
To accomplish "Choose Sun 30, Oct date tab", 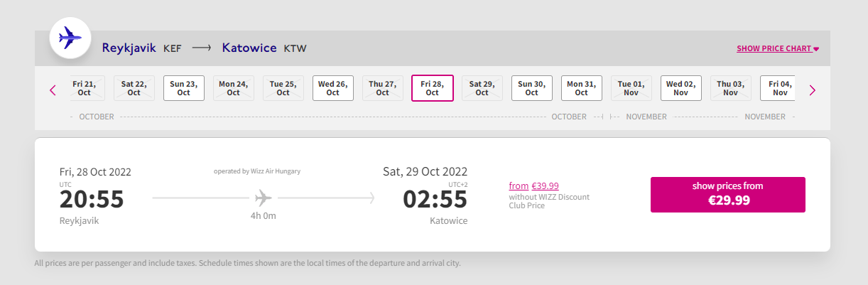I will [532, 88].
